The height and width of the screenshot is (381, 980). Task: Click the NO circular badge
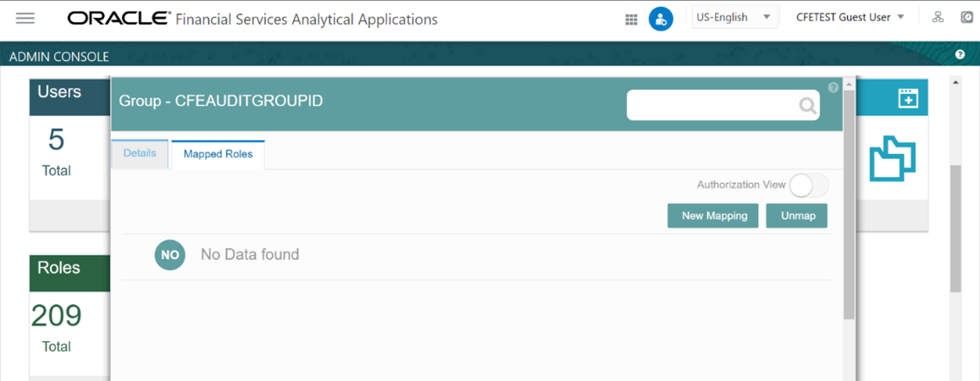[x=170, y=255]
